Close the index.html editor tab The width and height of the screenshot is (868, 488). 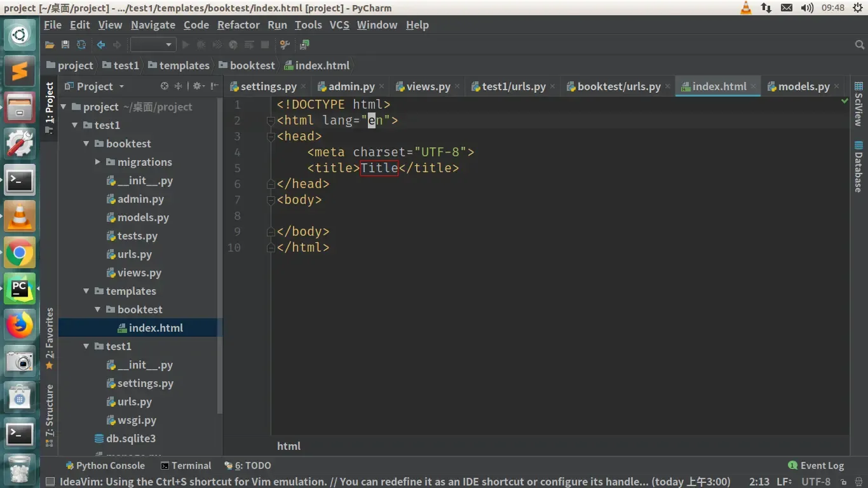pos(754,86)
